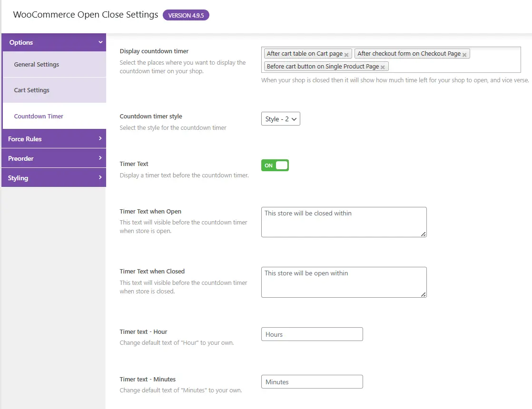
Task: Click the 'Timer Text' setting label
Action: tap(134, 164)
